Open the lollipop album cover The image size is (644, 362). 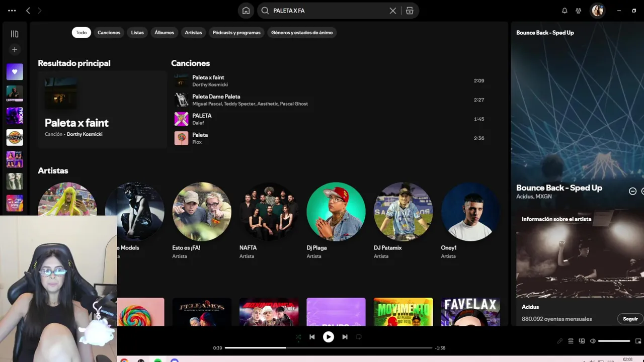click(x=141, y=312)
